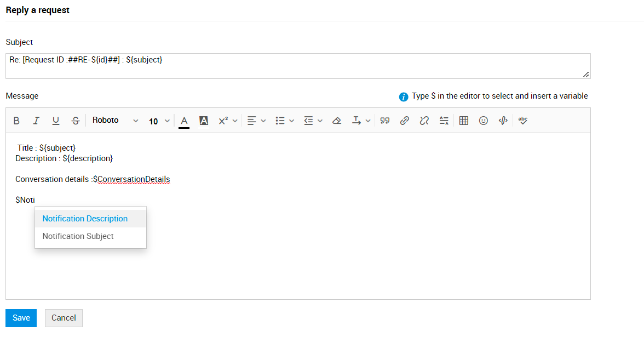Insert a table via the grid icon
The height and width of the screenshot is (348, 644).
pos(464,121)
